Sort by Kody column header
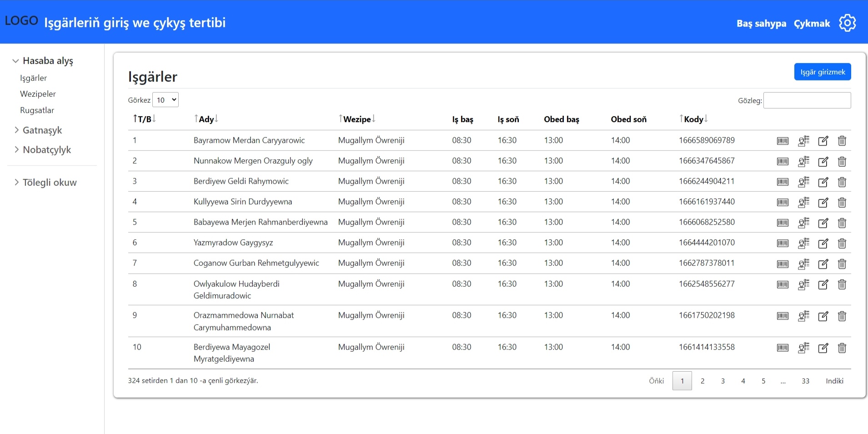The width and height of the screenshot is (868, 434). (x=693, y=119)
